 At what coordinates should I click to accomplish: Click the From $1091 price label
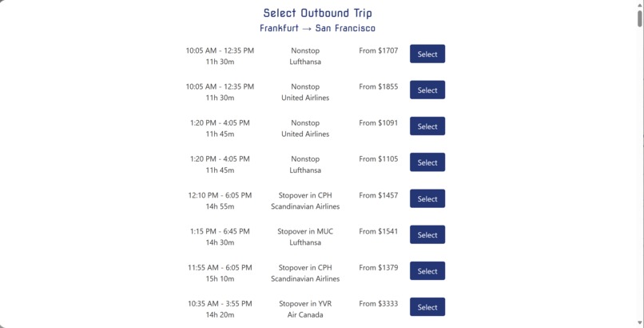(378, 123)
